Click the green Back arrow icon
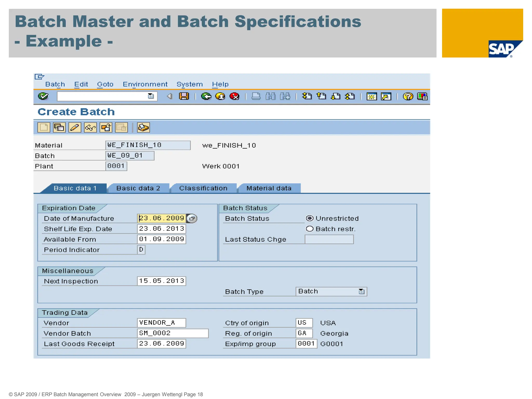 click(x=206, y=96)
